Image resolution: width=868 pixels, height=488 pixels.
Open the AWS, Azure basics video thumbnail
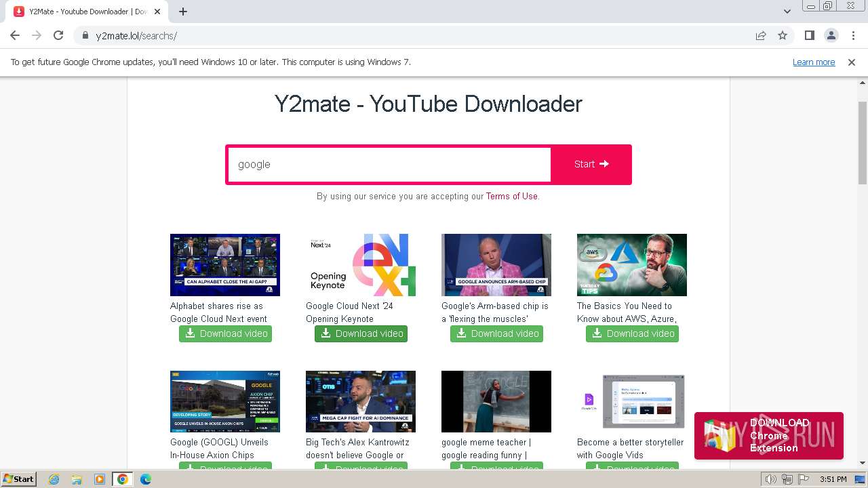click(x=632, y=265)
